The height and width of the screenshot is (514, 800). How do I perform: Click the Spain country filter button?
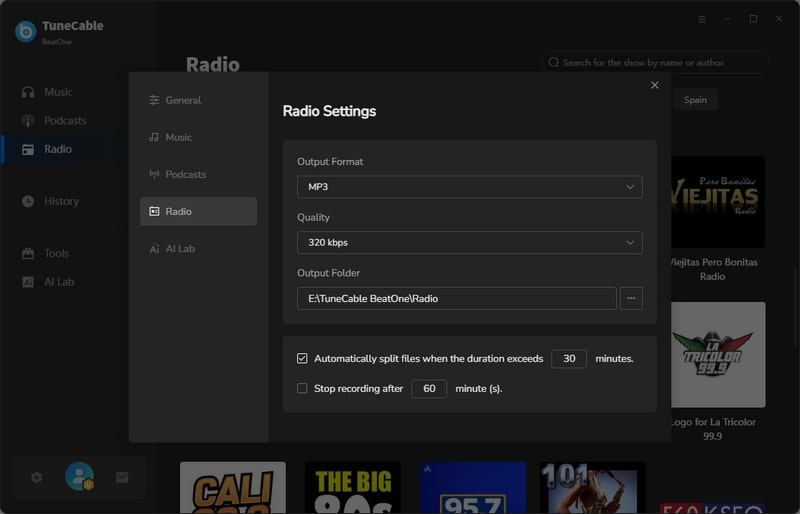point(695,100)
